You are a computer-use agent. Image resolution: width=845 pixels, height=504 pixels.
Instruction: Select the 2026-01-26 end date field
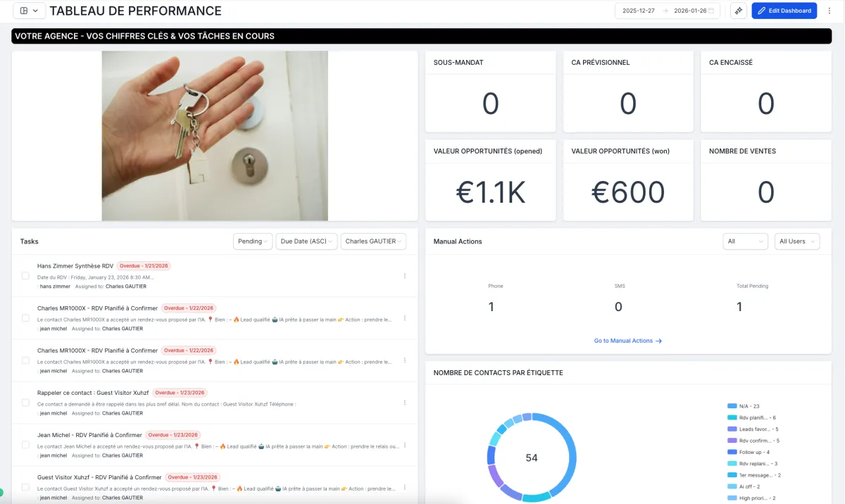[689, 11]
